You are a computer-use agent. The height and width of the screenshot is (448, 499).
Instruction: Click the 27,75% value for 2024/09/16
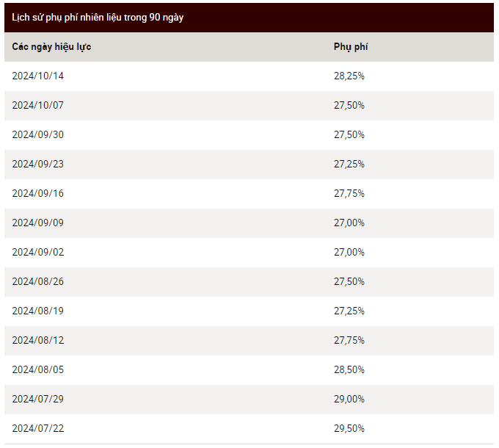349,193
